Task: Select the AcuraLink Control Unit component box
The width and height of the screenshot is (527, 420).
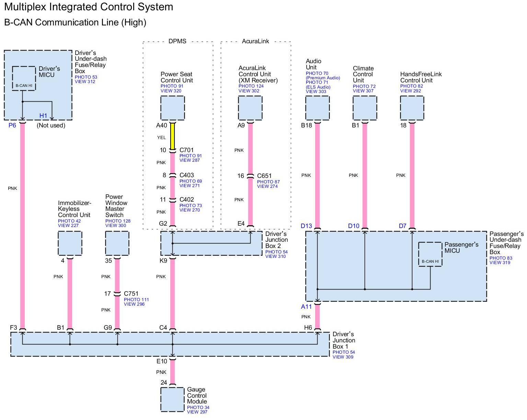Action: (250, 108)
